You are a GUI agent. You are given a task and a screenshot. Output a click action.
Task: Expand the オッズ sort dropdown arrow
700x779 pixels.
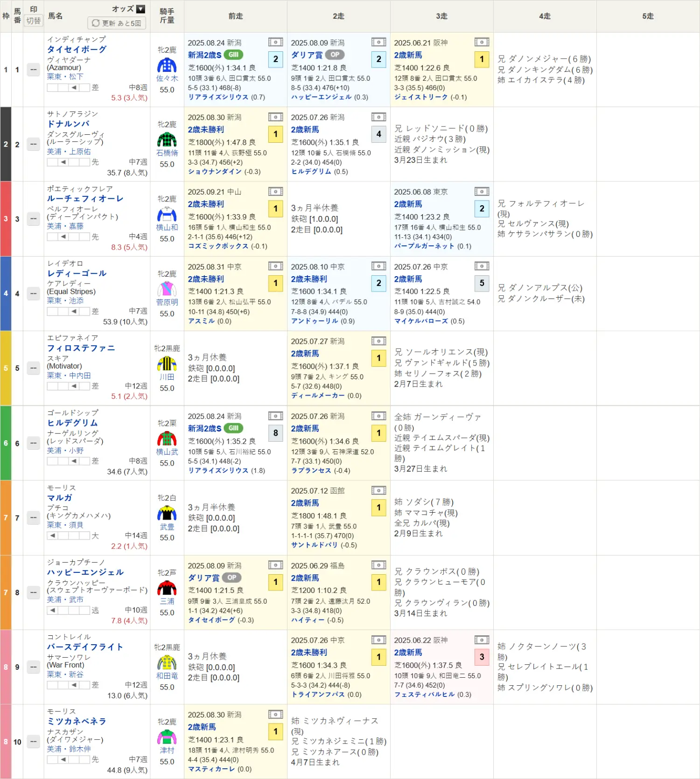coord(140,9)
